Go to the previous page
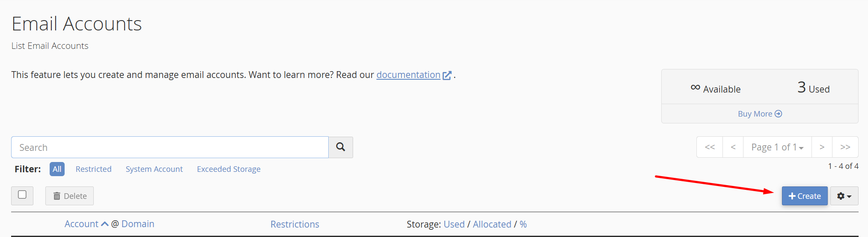This screenshot has width=868, height=237. click(733, 147)
